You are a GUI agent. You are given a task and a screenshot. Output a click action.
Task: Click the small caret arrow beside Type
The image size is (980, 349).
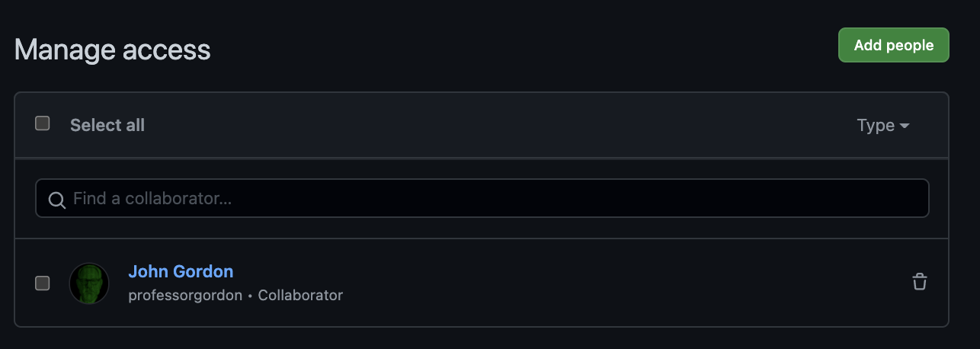coord(905,126)
